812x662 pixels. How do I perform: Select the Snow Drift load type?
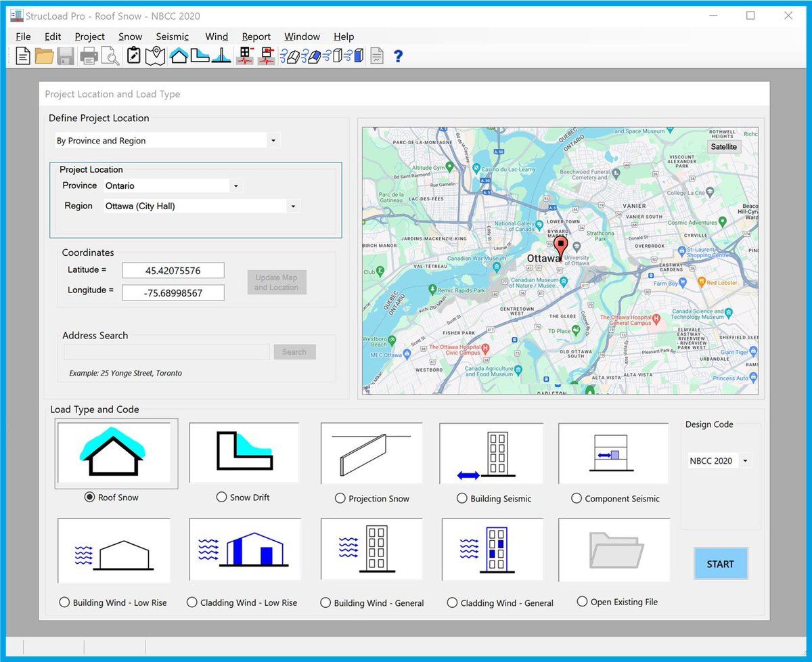tap(221, 496)
